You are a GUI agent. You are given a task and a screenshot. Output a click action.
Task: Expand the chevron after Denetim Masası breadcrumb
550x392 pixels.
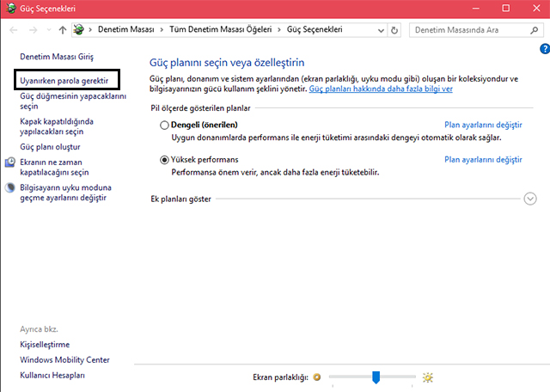[x=162, y=30]
